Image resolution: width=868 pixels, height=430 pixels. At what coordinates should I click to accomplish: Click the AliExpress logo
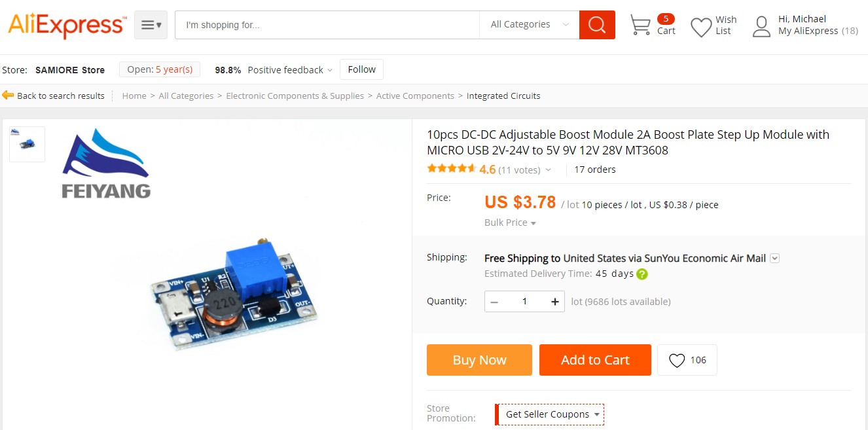(66, 25)
